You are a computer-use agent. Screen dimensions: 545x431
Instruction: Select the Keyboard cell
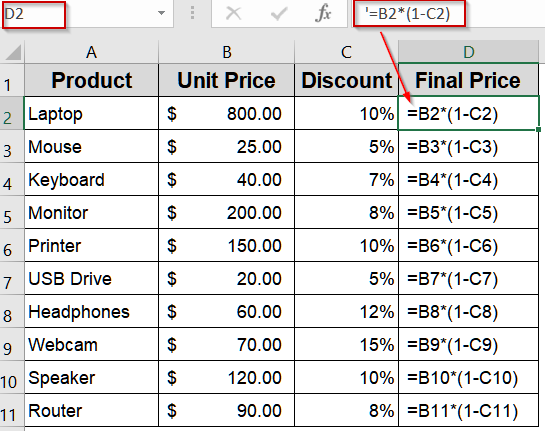91,179
